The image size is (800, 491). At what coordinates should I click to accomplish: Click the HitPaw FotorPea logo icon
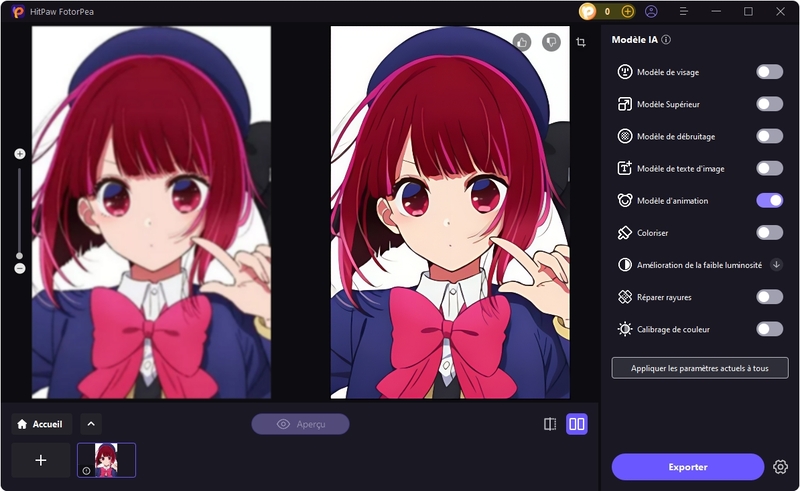(x=18, y=11)
